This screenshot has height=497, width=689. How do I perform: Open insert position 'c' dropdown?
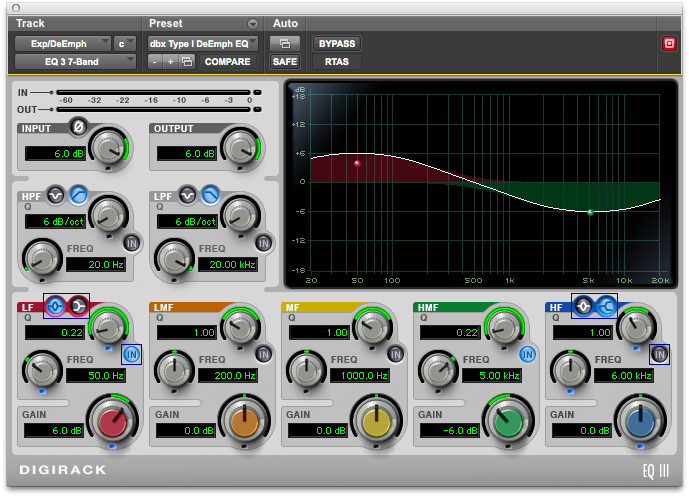[125, 44]
